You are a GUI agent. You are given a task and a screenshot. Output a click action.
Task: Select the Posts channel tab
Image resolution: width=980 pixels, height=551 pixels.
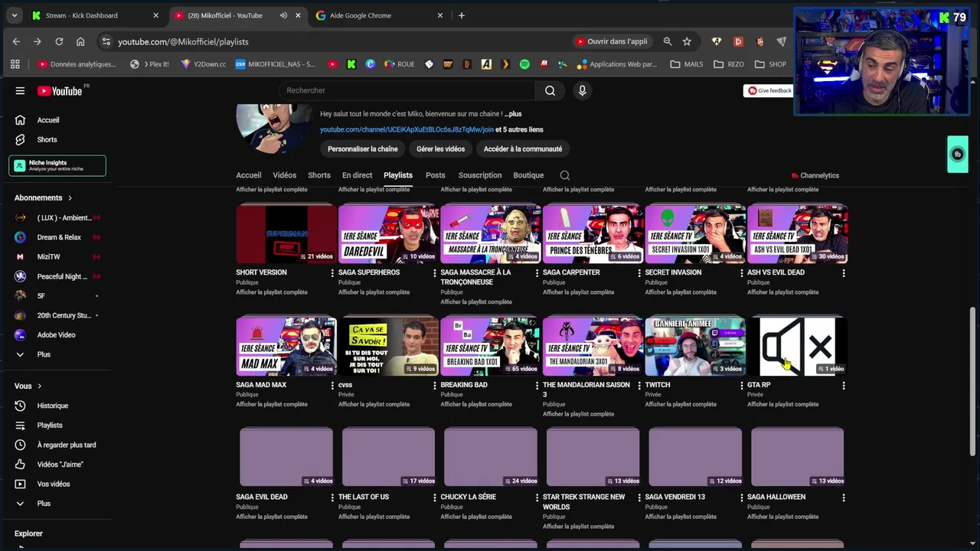pyautogui.click(x=435, y=175)
